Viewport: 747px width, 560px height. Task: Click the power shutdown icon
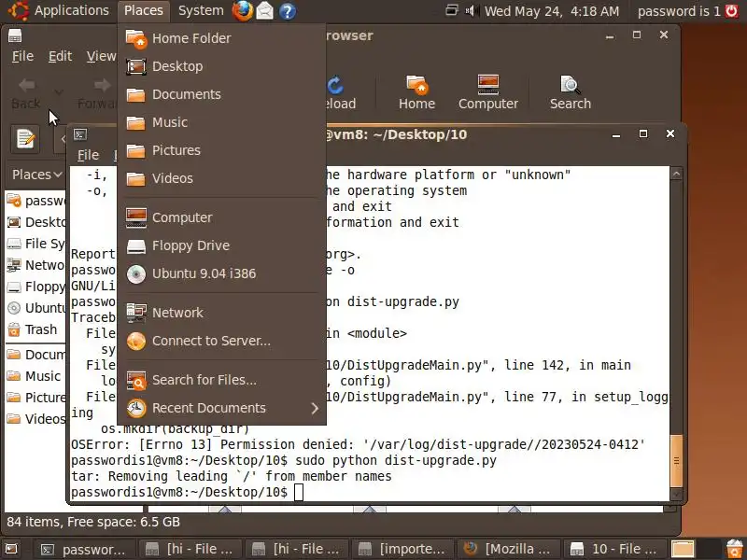(732, 11)
